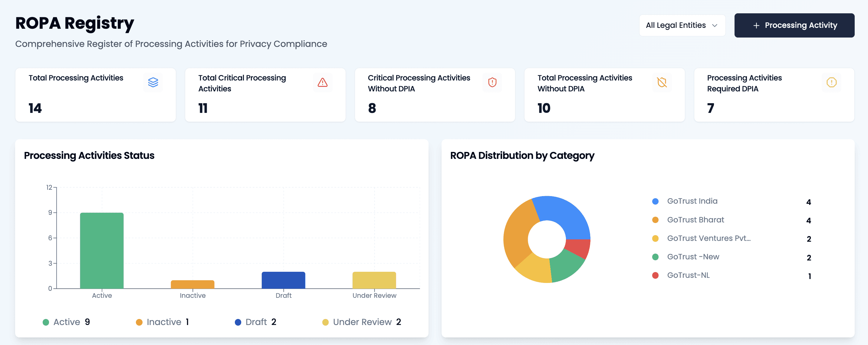The width and height of the screenshot is (868, 345).
Task: Click the orange crossed-out shield icon
Action: tap(662, 82)
